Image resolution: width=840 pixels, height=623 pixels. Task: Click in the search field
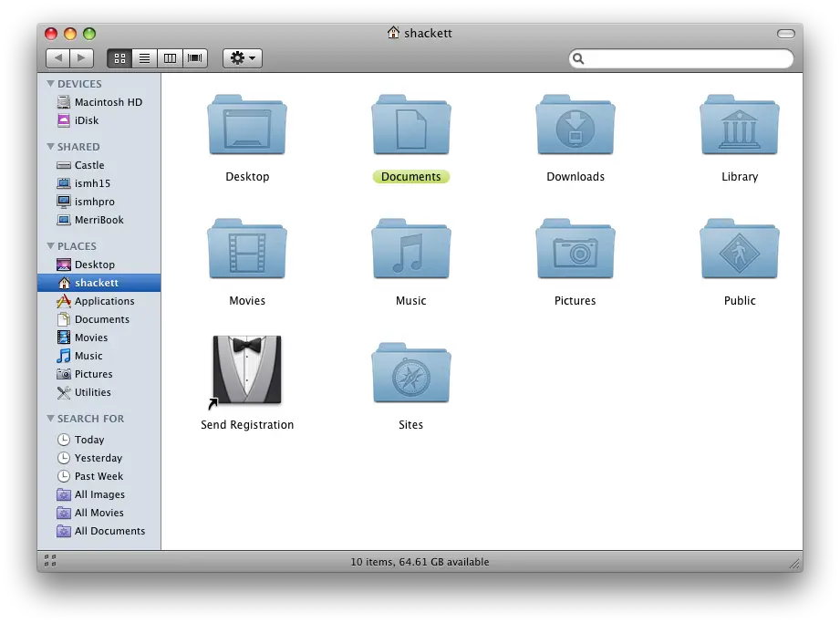tap(681, 58)
